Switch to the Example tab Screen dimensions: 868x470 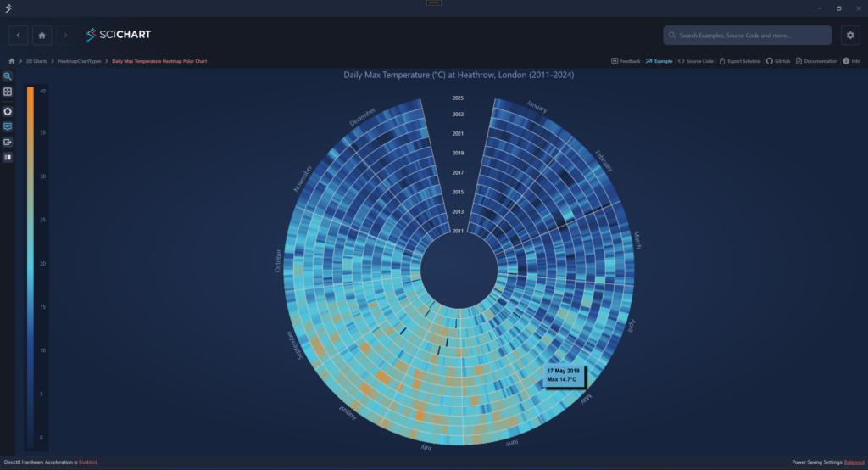click(x=659, y=61)
